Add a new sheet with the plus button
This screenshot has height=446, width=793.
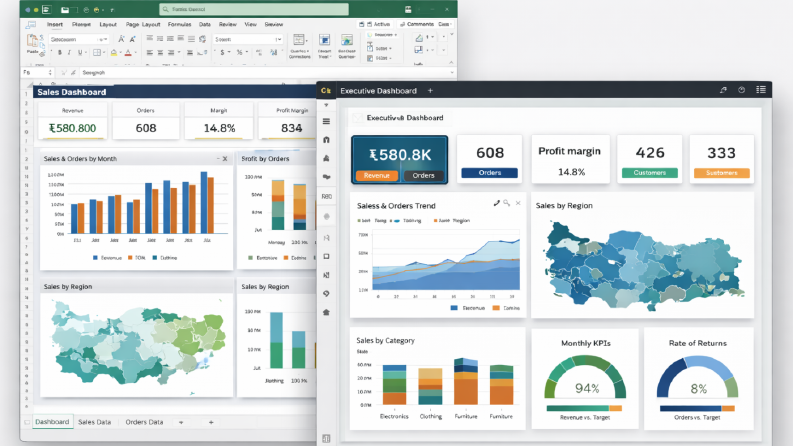point(211,422)
